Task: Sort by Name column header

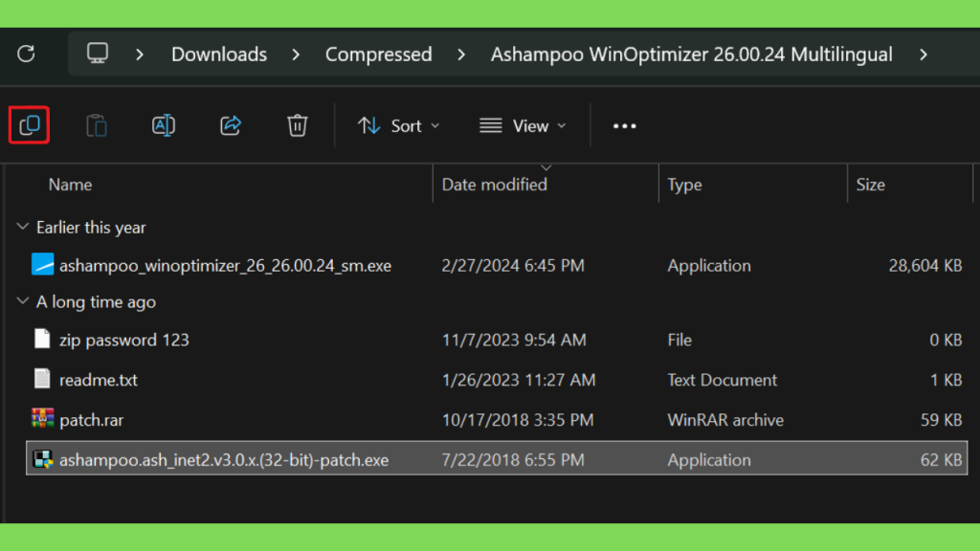Action: point(70,185)
